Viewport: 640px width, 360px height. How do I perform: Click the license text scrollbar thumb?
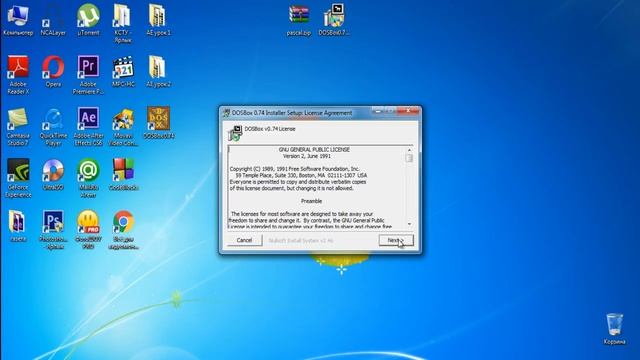point(409,158)
